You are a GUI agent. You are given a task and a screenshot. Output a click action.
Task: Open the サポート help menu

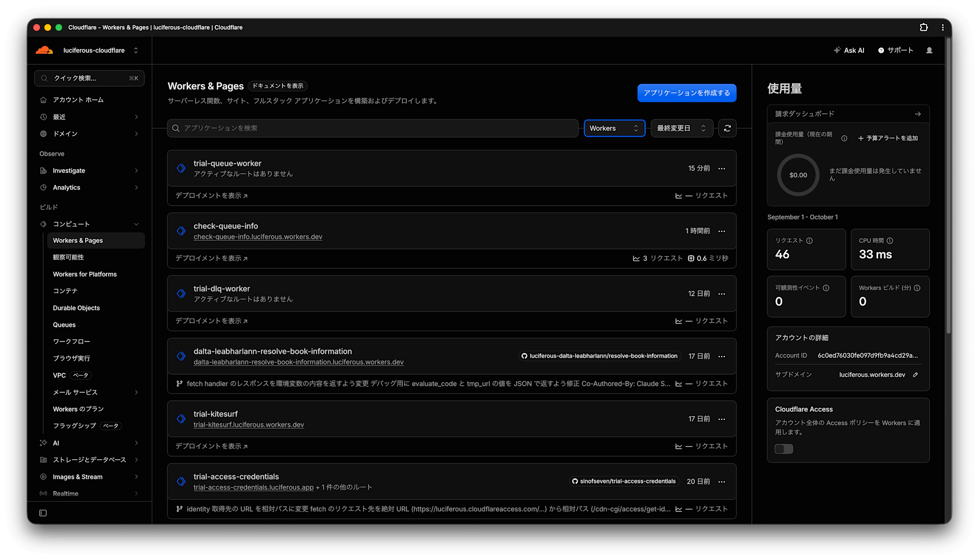pos(896,50)
